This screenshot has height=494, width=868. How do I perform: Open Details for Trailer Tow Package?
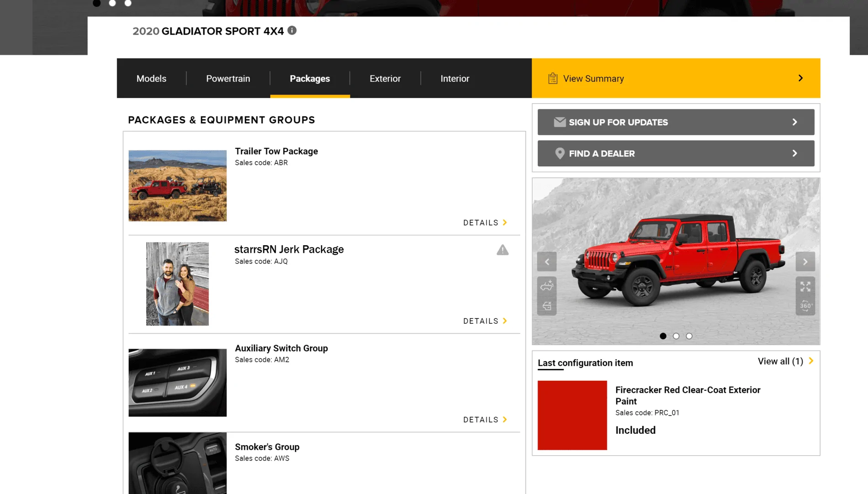pyautogui.click(x=485, y=223)
